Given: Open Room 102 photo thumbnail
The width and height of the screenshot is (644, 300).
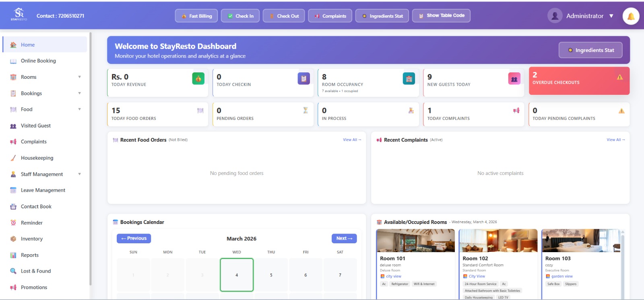Looking at the screenshot, I should [x=498, y=241].
